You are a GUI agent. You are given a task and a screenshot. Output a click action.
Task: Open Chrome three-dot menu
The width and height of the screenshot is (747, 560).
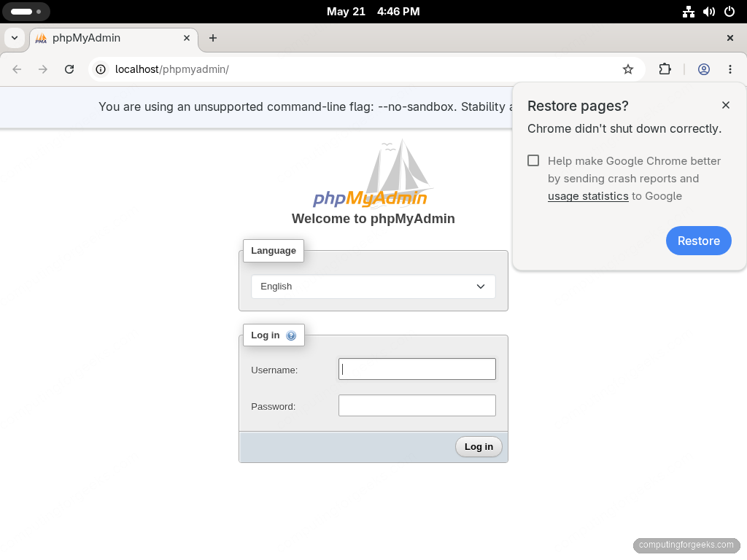729,69
